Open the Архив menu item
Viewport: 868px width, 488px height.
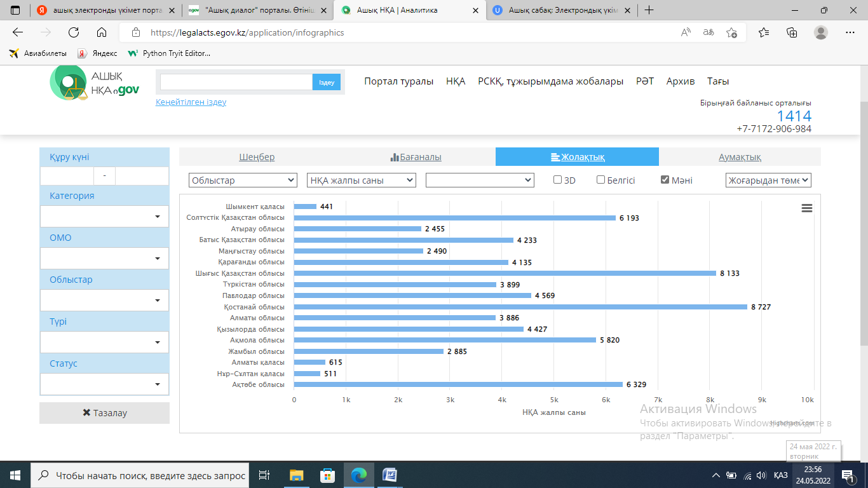tap(681, 81)
